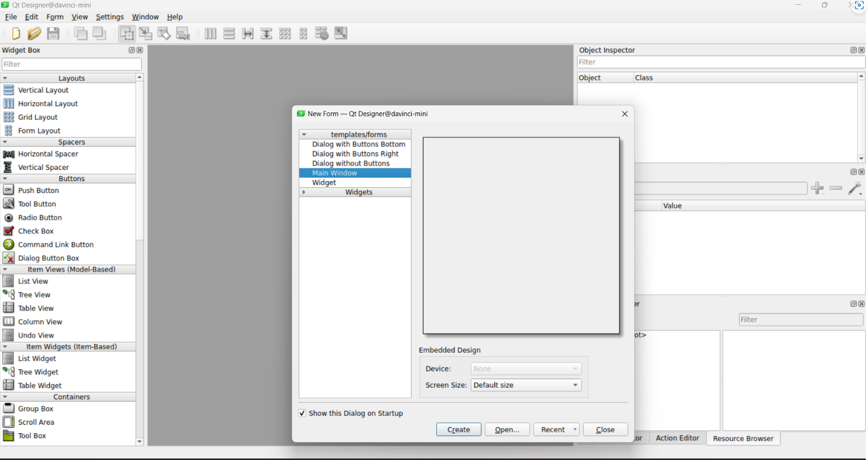868x460 pixels.
Task: Open the Help menu
Action: click(174, 17)
